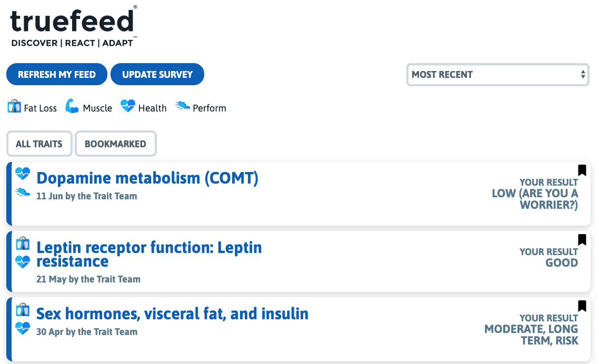Open the Most Recent sort dropdown
Viewport: 599px width, 364px height.
pos(497,75)
